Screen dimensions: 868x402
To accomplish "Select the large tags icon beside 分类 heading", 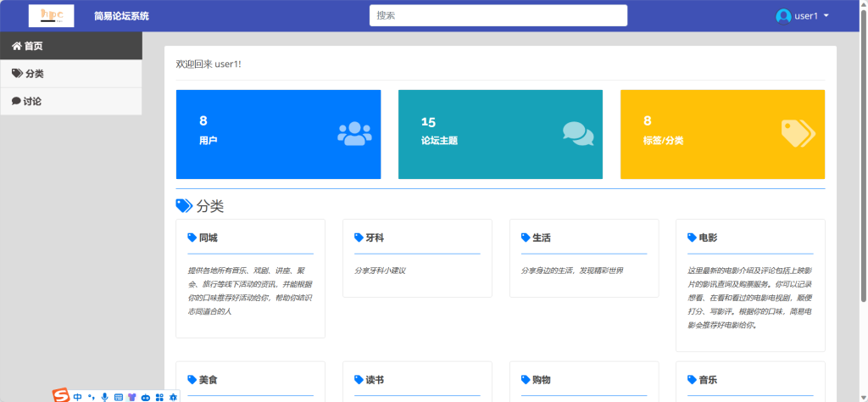I will point(184,206).
